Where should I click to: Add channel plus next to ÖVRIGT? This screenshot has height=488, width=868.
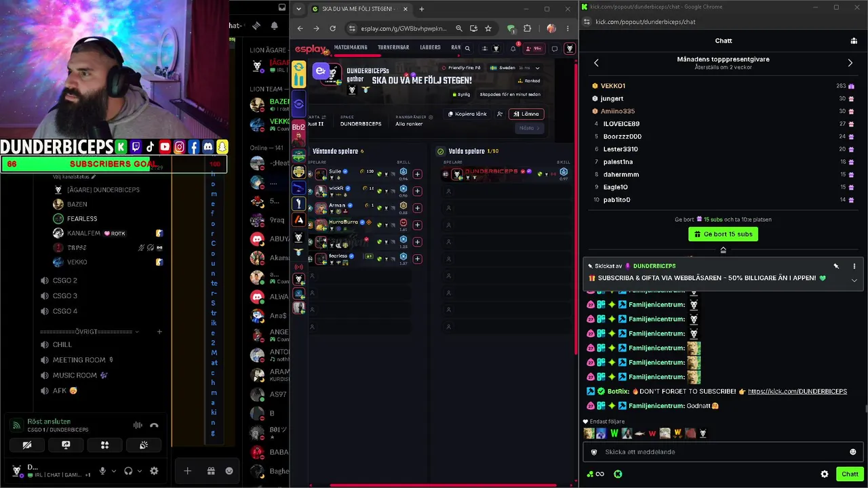tap(159, 332)
